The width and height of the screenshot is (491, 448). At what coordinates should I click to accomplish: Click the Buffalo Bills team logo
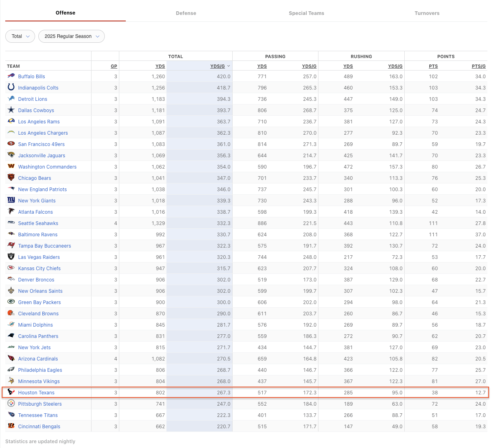pyautogui.click(x=11, y=76)
